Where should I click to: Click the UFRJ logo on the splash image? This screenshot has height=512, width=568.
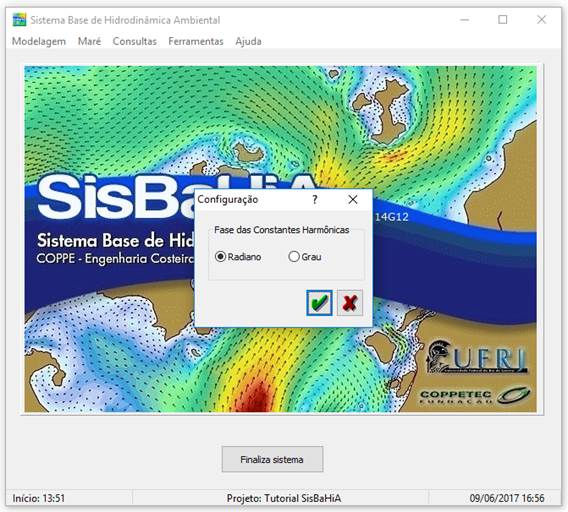pos(477,357)
